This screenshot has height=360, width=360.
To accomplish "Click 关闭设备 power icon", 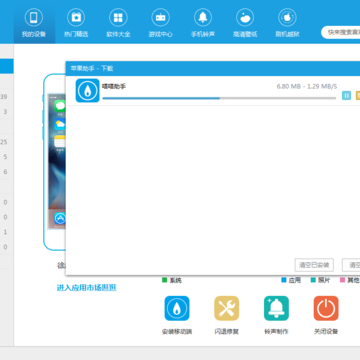I will [326, 308].
